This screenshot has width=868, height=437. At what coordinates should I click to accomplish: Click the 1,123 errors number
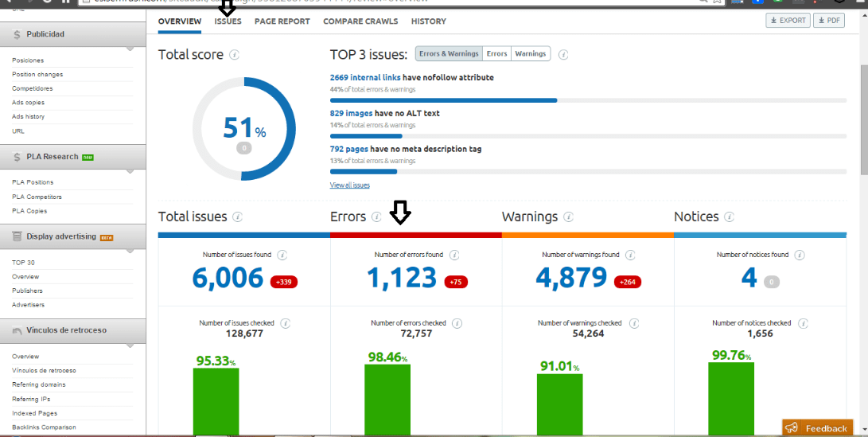click(x=402, y=278)
